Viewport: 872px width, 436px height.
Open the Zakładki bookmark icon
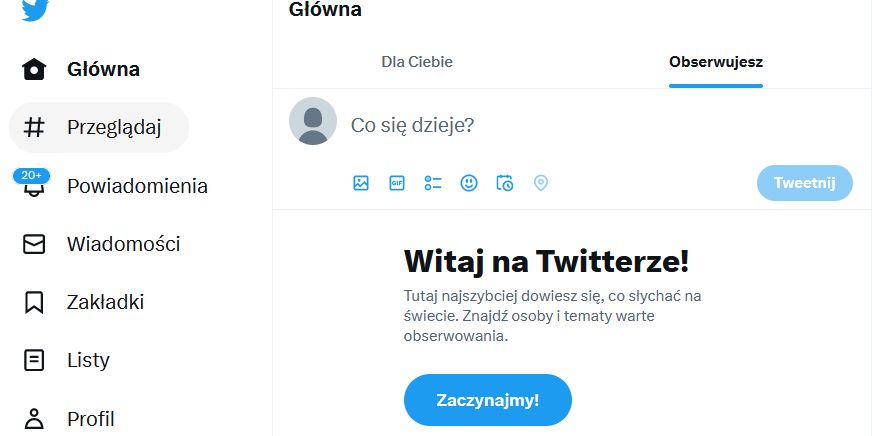34,302
